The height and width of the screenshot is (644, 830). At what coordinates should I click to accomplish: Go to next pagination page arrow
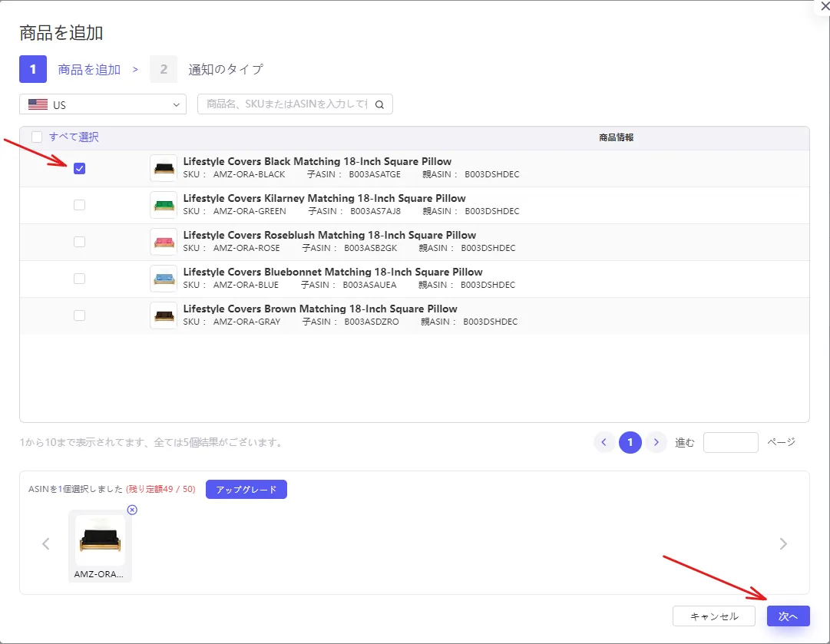[656, 442]
